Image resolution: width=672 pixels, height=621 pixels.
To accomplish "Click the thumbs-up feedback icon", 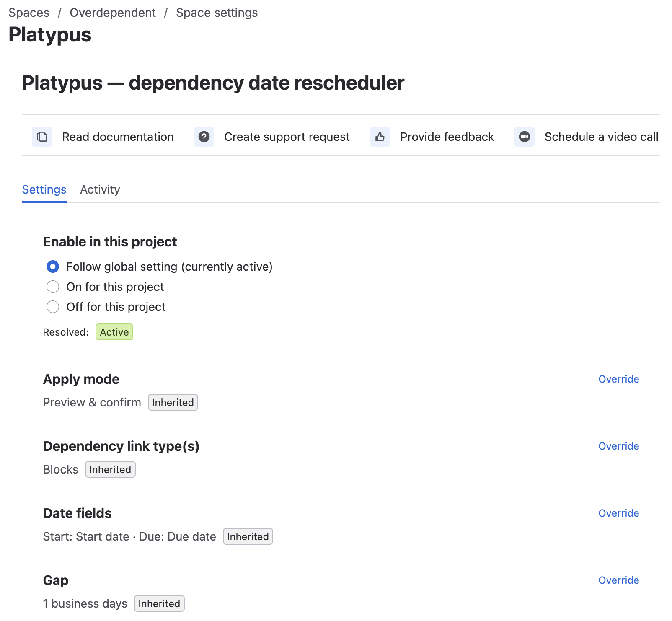I will coord(380,137).
